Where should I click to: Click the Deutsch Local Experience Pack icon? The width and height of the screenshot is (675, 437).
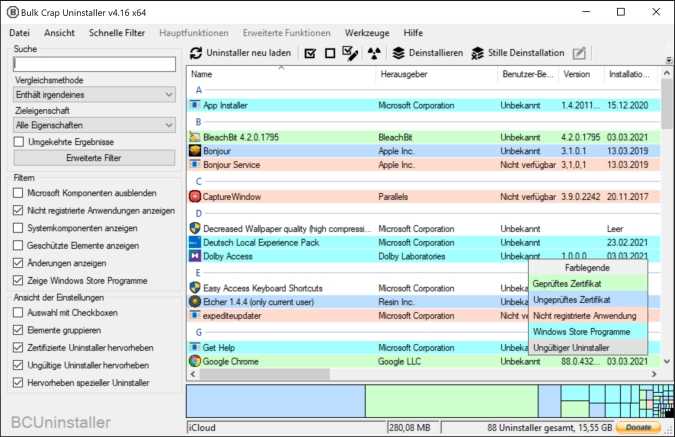(195, 242)
